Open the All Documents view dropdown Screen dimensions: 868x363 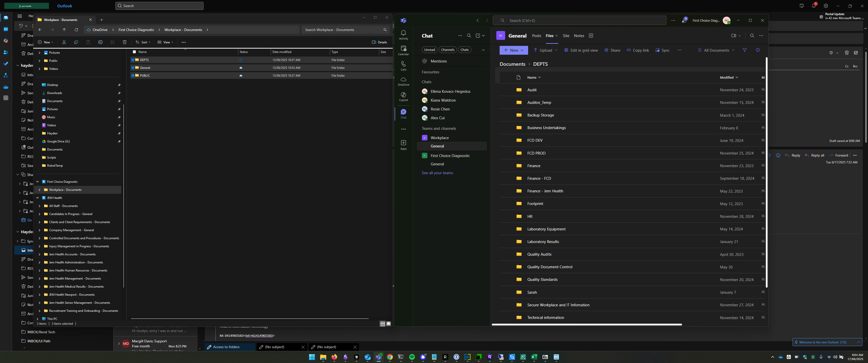(716, 50)
